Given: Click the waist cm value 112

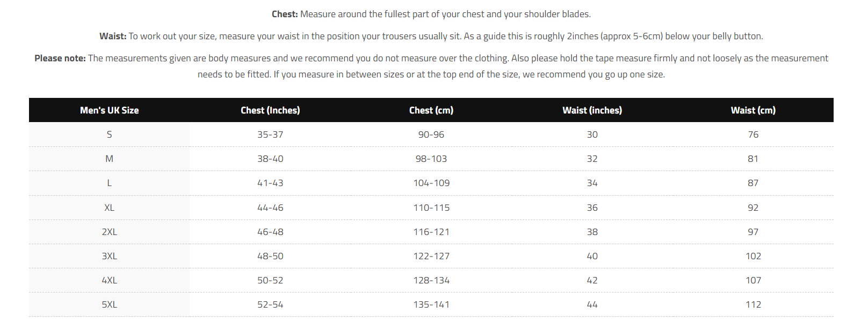Looking at the screenshot, I should pos(753,304).
